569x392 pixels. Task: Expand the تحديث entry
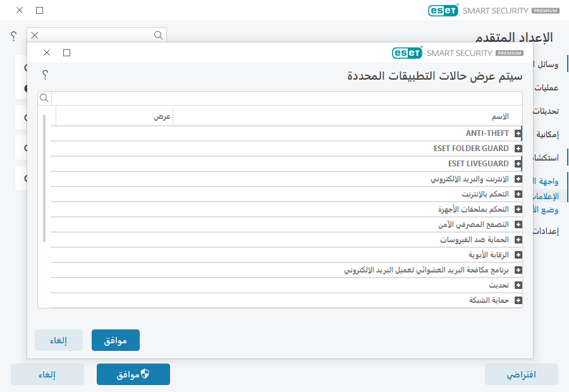(x=518, y=285)
